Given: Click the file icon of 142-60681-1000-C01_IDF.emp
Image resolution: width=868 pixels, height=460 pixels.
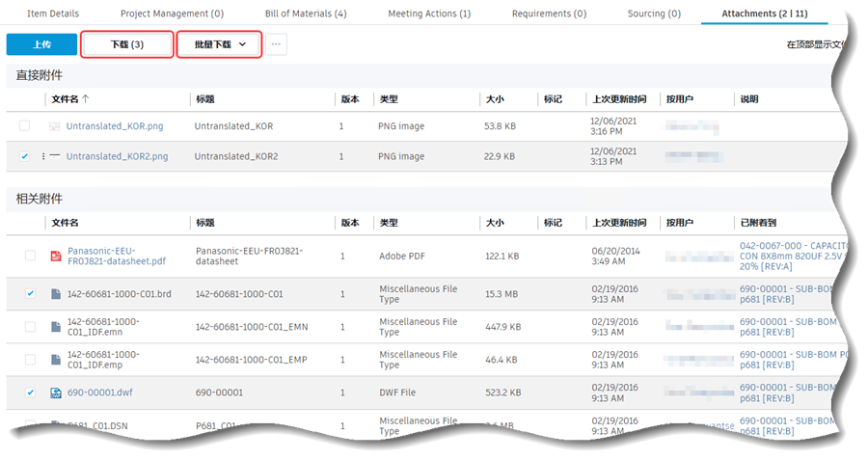Looking at the screenshot, I should 56,360.
